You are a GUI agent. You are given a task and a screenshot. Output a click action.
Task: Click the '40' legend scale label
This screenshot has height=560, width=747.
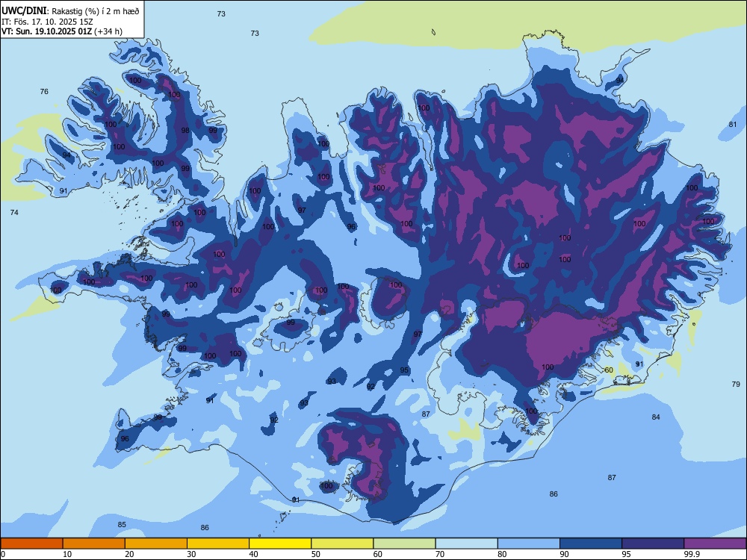[x=254, y=554]
